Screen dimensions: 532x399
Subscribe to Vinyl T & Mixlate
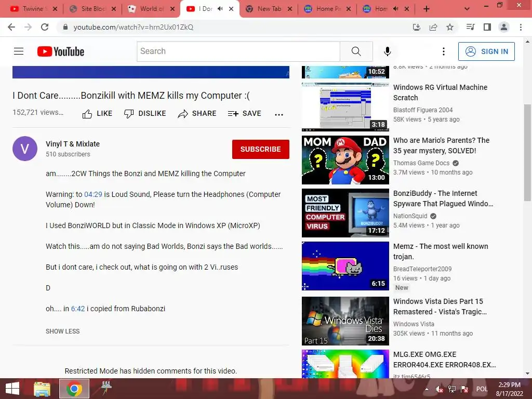(261, 149)
